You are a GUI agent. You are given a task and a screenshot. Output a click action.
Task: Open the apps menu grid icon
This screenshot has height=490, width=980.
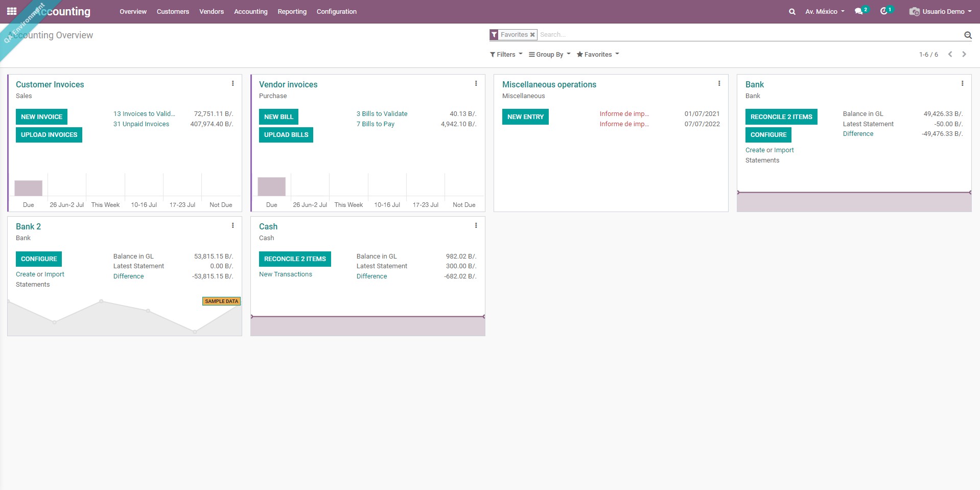(x=11, y=11)
